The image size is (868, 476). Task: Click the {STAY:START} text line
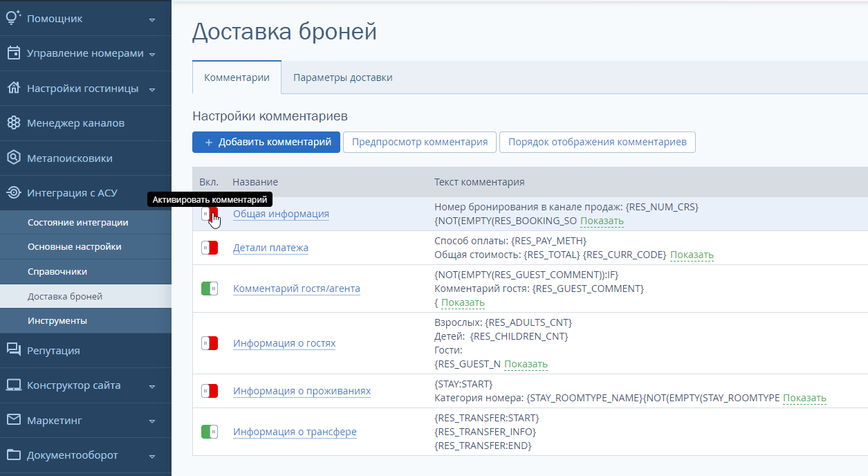[463, 384]
